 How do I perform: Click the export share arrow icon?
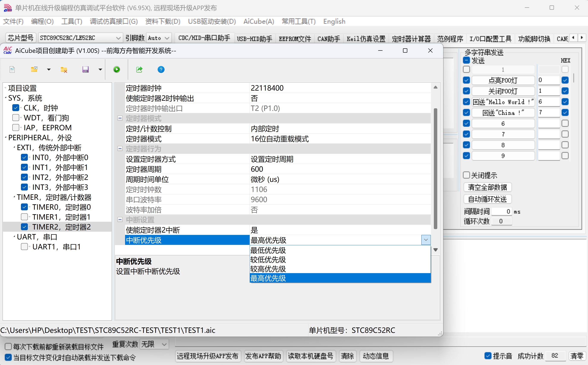(139, 69)
